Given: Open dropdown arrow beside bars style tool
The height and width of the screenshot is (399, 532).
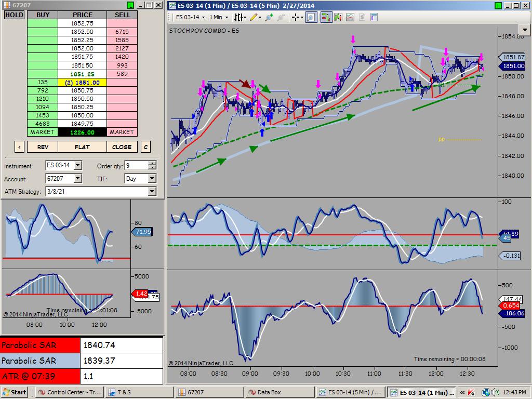Looking at the screenshot, I should coord(245,18).
